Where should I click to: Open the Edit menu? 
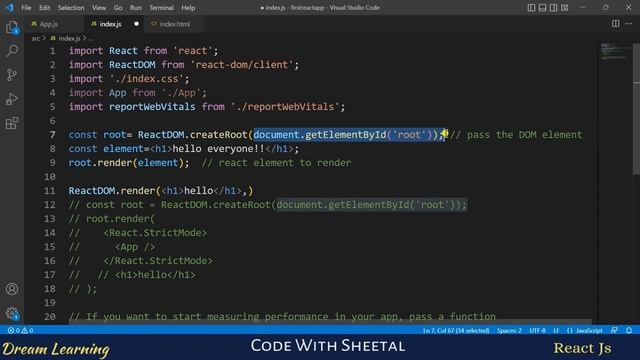pyautogui.click(x=44, y=7)
